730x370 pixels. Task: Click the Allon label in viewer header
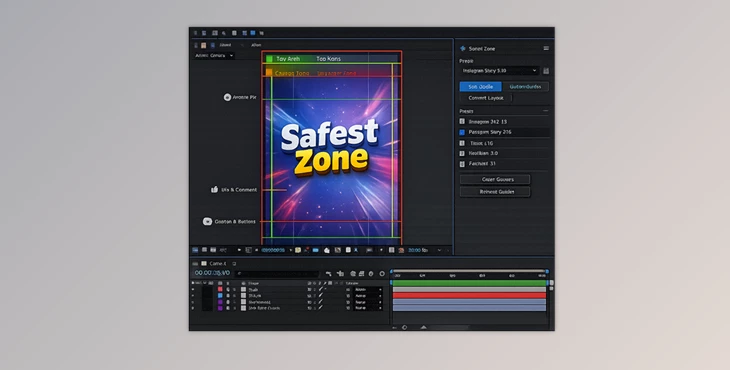point(256,45)
